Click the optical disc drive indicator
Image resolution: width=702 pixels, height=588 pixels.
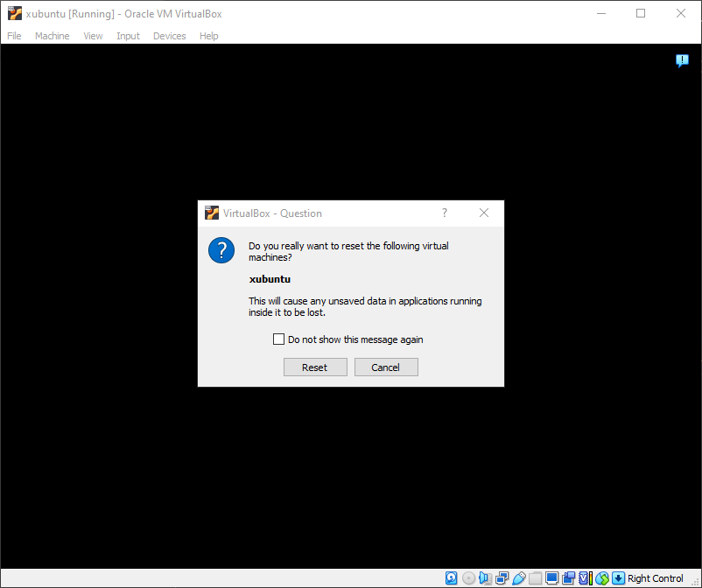click(468, 578)
